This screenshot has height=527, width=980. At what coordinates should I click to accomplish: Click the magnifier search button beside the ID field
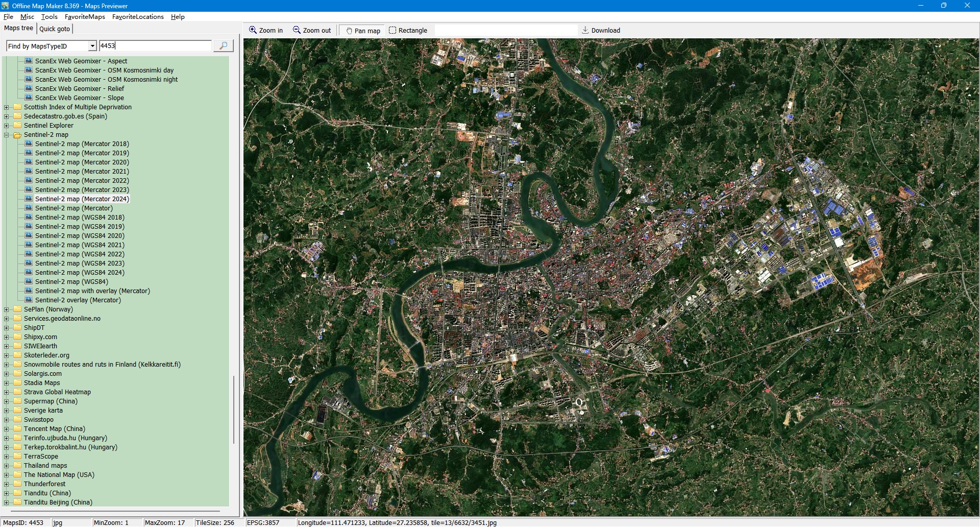223,46
